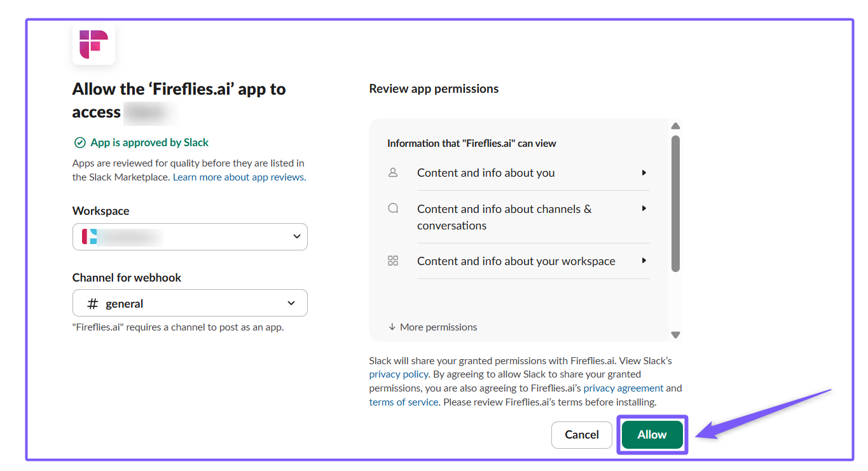Click the green approved checkmark icon
The image size is (868, 471).
coord(79,142)
